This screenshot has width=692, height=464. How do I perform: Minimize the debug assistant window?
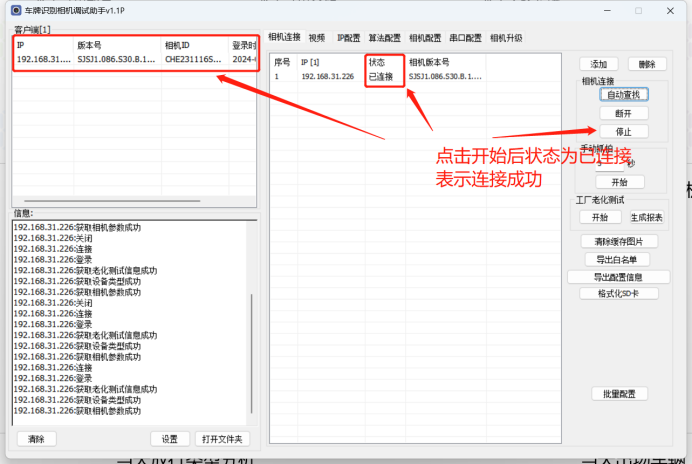[x=607, y=11]
